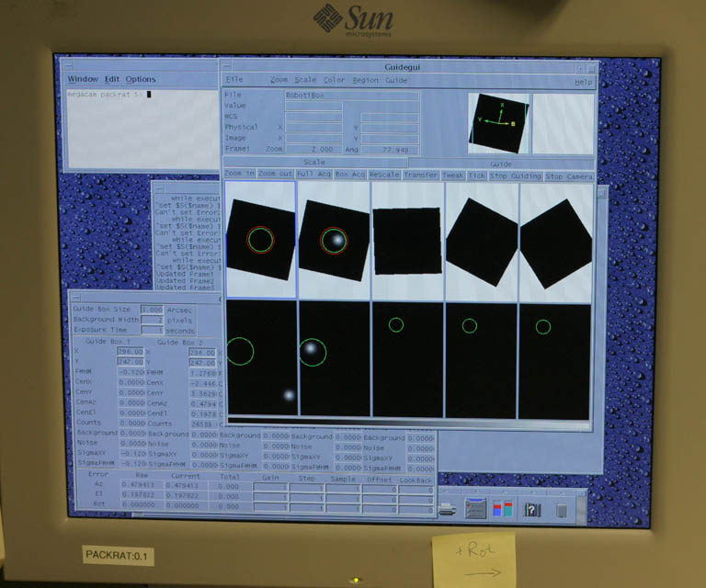
Task: Open the File menu in Guidegui
Action: [x=234, y=80]
